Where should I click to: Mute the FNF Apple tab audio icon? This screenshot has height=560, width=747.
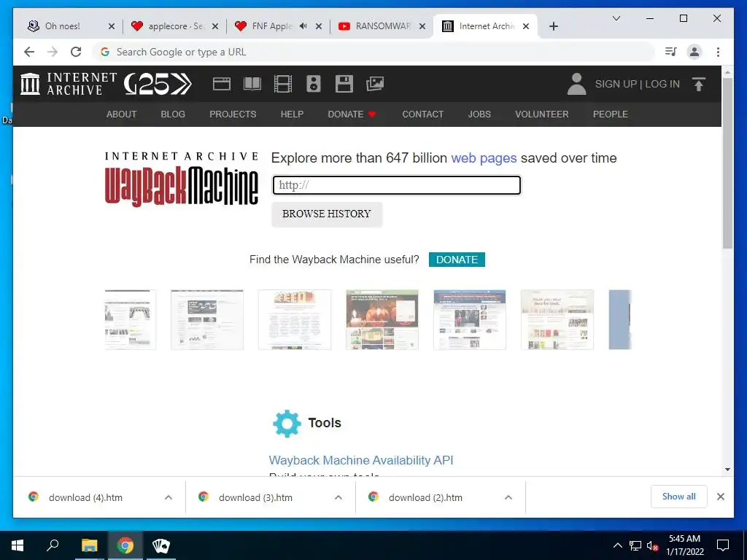point(303,26)
